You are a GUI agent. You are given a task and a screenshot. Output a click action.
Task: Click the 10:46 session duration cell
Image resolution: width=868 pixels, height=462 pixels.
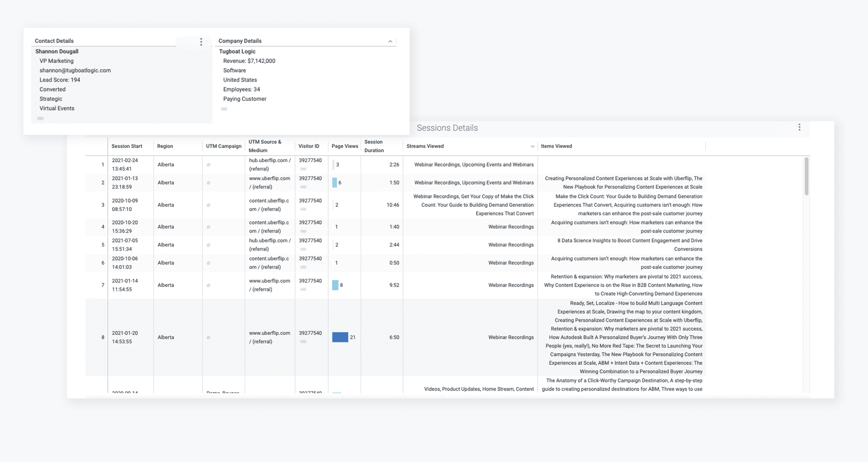pyautogui.click(x=392, y=205)
